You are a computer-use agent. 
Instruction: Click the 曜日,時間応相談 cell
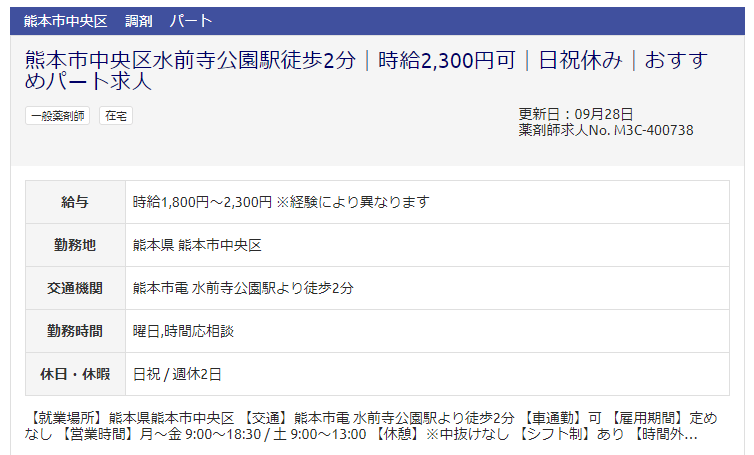427,331
